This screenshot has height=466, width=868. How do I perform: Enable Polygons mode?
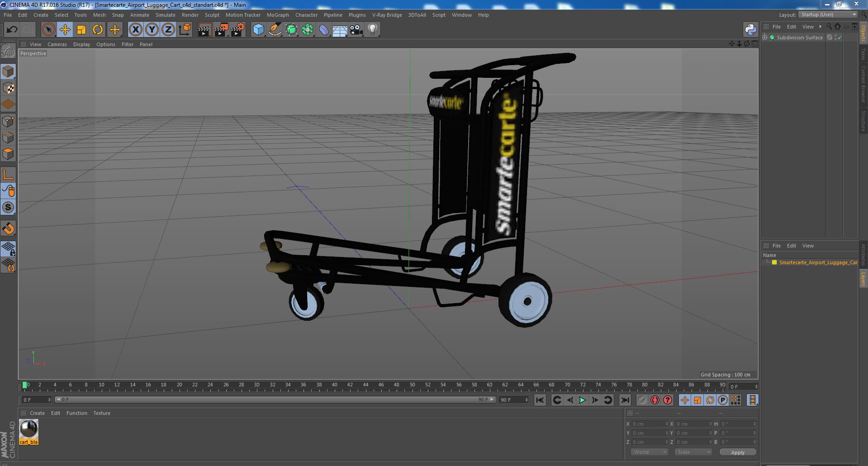coord(8,154)
